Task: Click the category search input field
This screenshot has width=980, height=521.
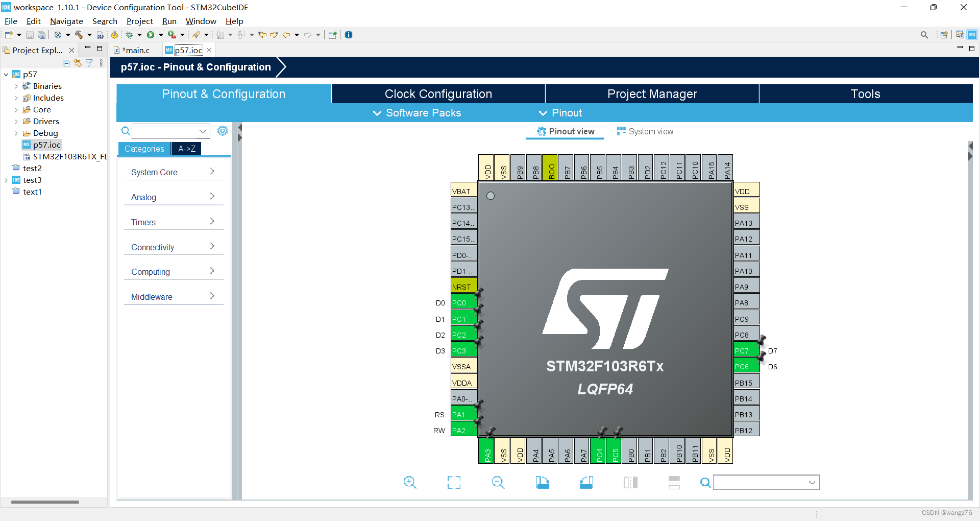Action: pyautogui.click(x=170, y=131)
